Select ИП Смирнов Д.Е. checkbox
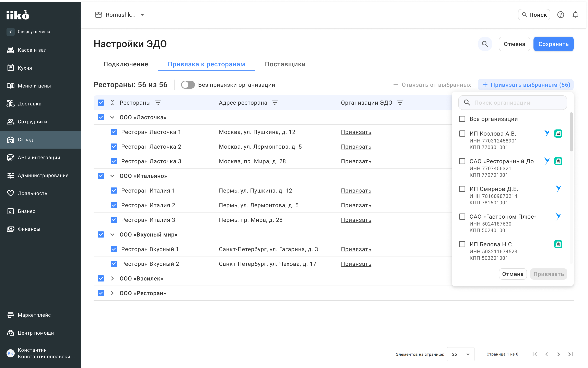 click(x=462, y=189)
